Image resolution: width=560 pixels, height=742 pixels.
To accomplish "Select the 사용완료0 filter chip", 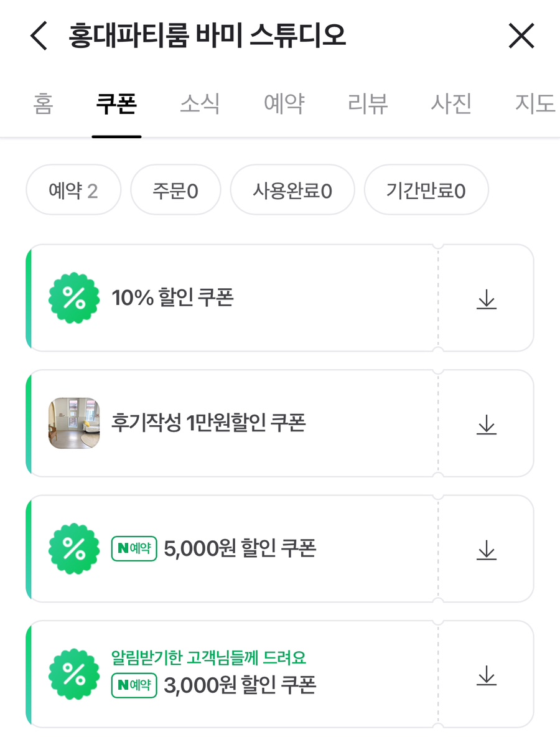I will [x=292, y=190].
